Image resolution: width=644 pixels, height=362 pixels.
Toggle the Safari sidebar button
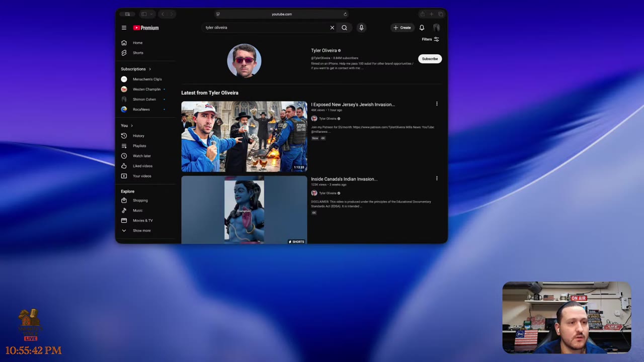(x=144, y=14)
